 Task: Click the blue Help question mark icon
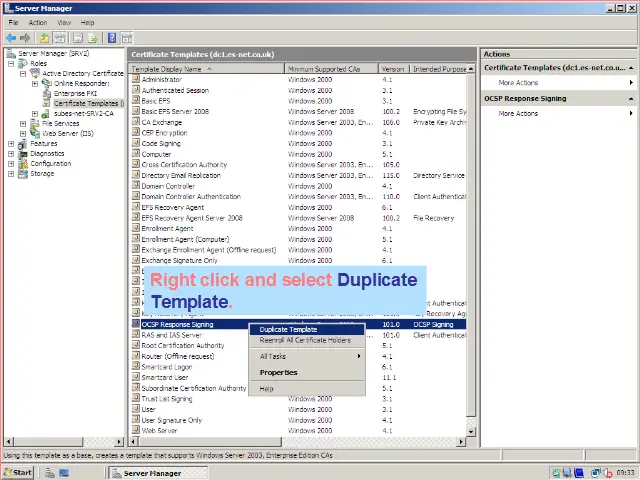click(112, 38)
